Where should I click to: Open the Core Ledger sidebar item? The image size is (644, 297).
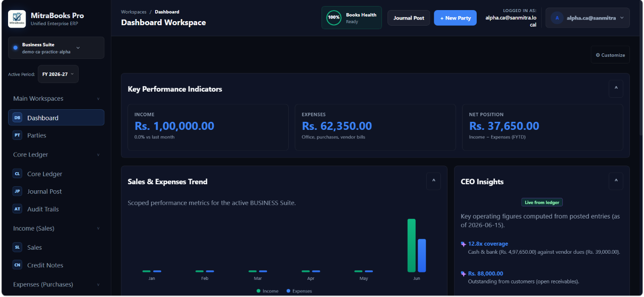[56, 174]
